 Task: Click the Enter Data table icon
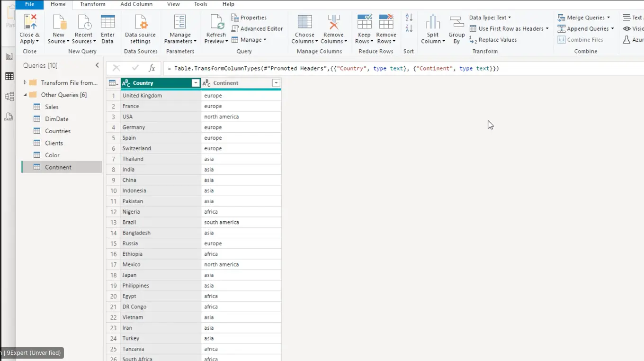[x=107, y=22]
